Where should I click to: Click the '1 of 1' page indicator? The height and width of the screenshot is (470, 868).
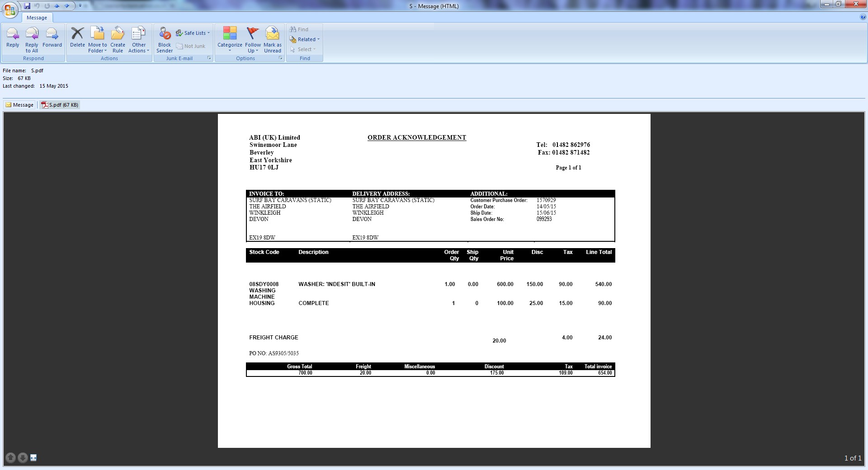[x=853, y=458]
